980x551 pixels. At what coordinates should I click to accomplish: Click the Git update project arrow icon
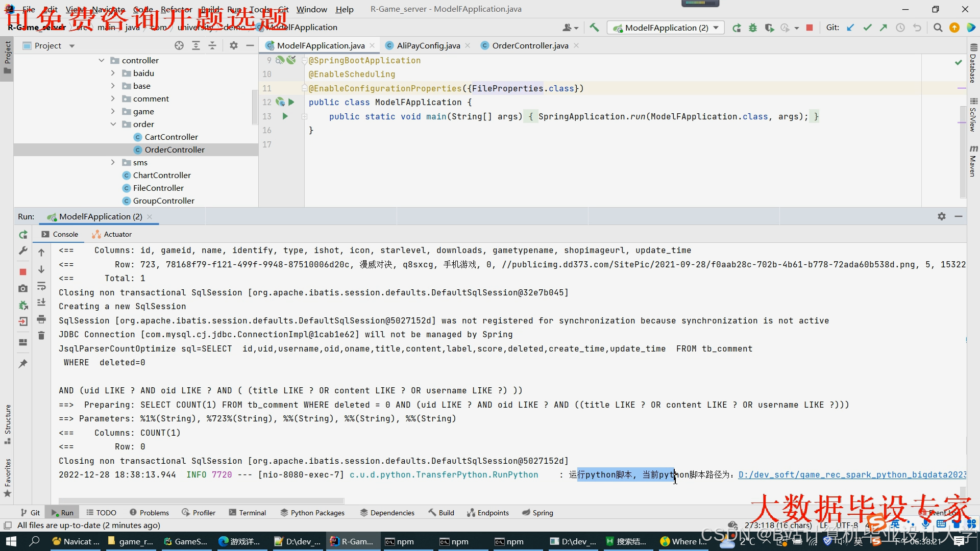(x=850, y=28)
